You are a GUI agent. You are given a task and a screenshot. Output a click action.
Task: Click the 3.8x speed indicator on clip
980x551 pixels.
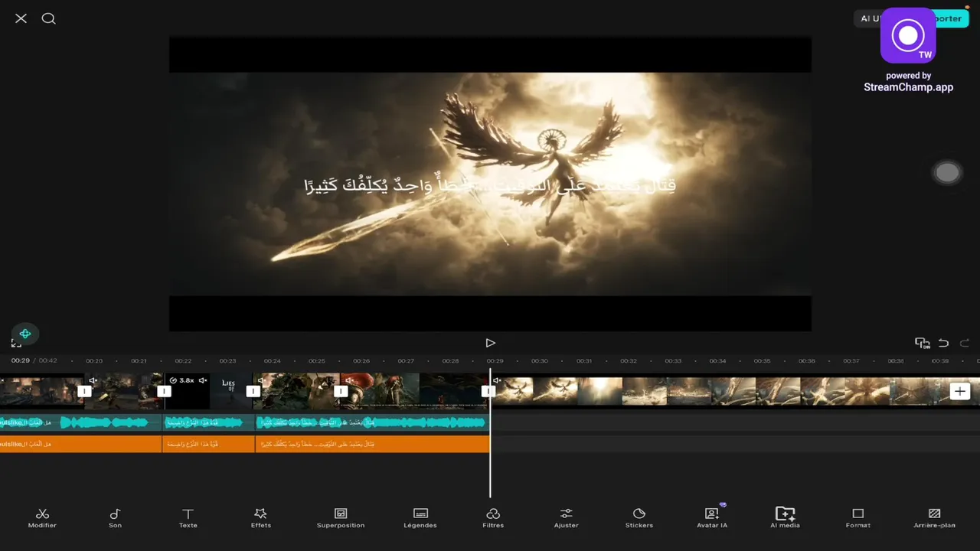(x=182, y=380)
